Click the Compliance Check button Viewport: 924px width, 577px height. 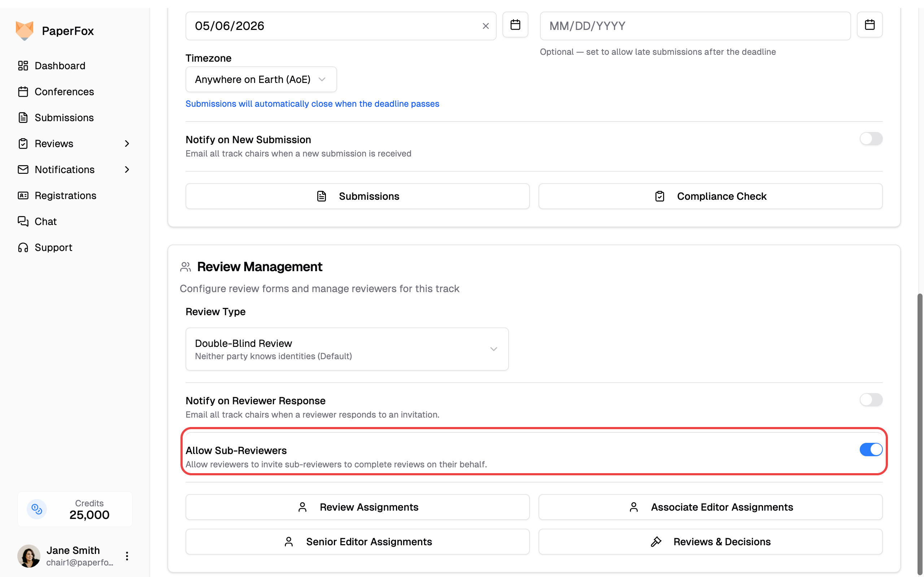710,196
